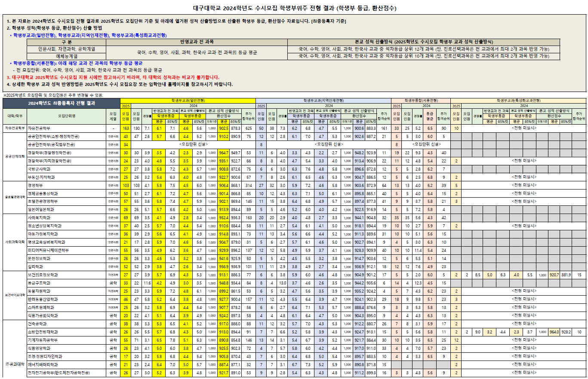Select the '소방안전방재학과' row name
This screenshot has width=588, height=379.
coord(66,332)
